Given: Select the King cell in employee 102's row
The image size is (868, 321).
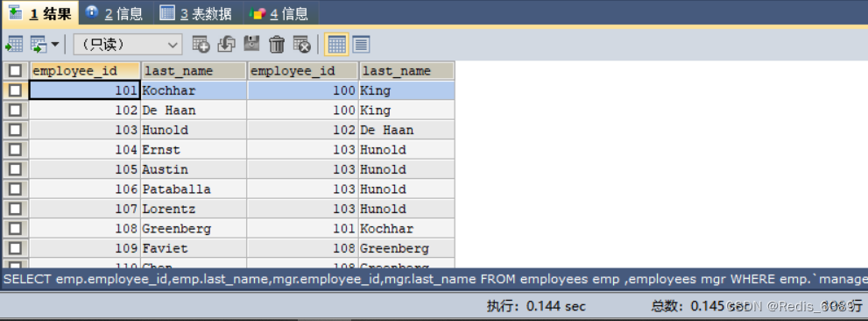Looking at the screenshot, I should point(406,111).
